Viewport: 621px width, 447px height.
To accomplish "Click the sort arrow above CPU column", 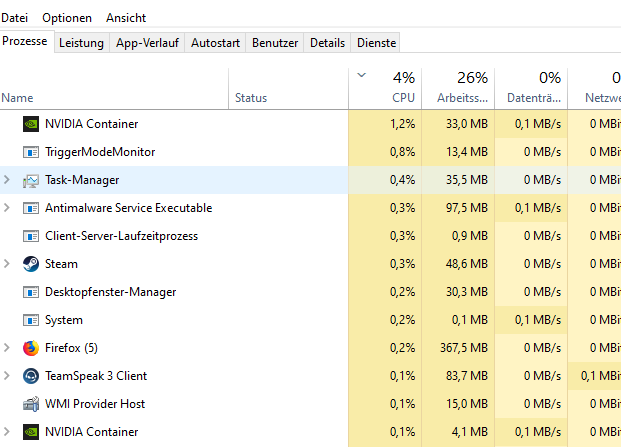I will point(361,75).
